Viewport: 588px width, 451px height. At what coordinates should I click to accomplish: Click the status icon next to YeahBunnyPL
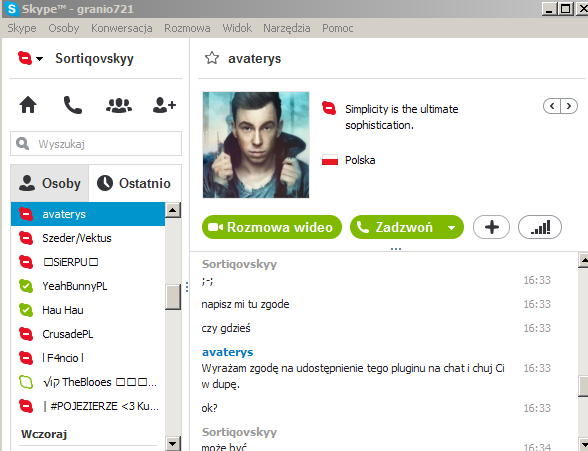(26, 286)
